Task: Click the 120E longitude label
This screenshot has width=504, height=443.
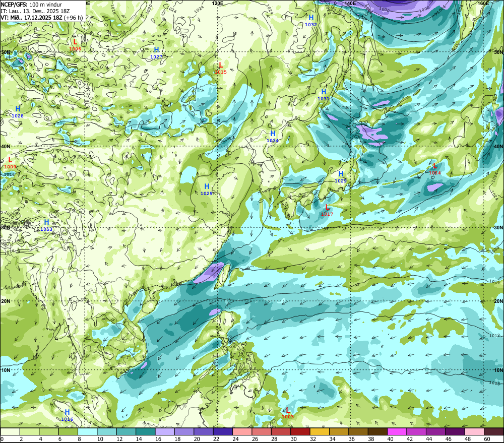Action: 218,3
